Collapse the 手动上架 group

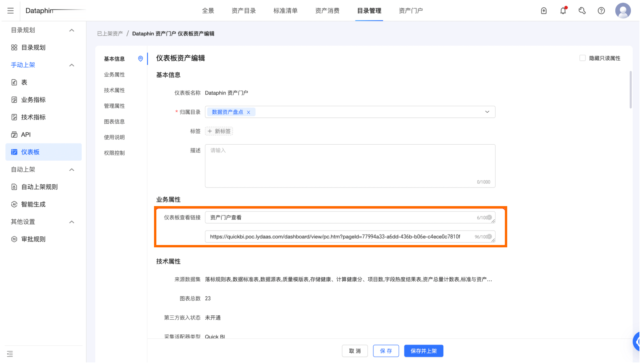(72, 65)
